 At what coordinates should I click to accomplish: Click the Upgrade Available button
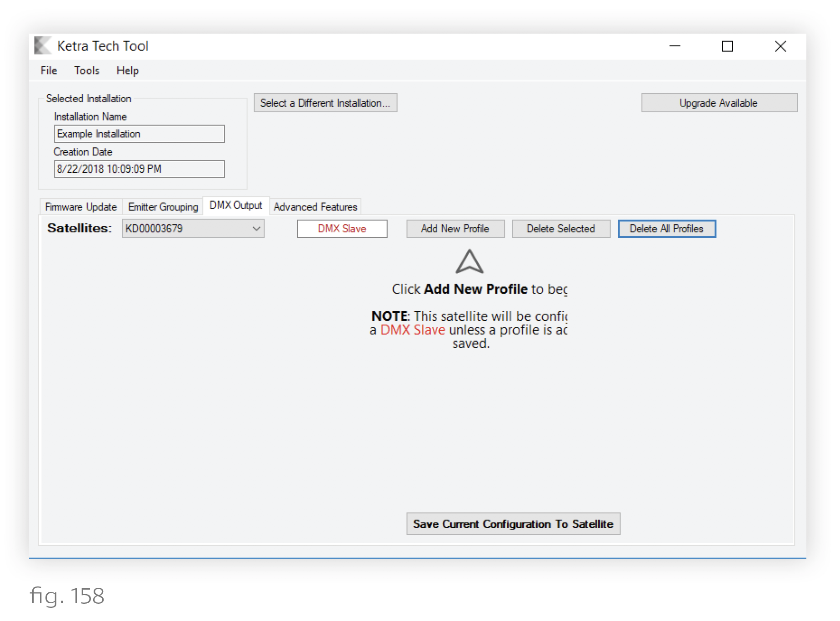click(719, 103)
